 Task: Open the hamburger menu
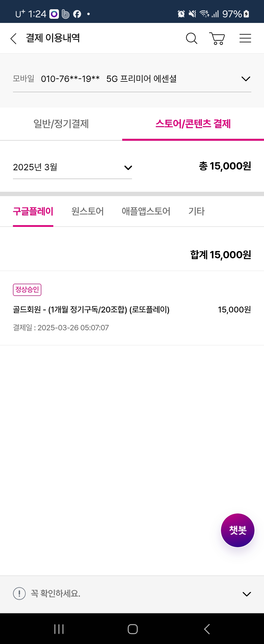(x=245, y=39)
